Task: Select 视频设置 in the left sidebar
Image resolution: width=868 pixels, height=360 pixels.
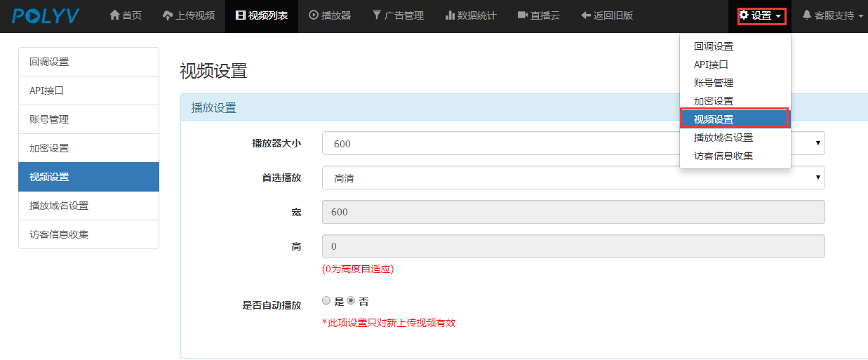Action: click(88, 177)
